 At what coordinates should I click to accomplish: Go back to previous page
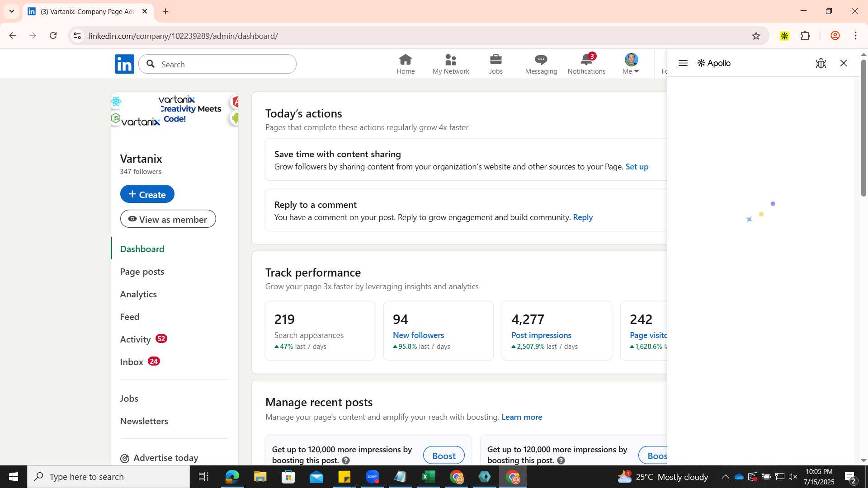tap(13, 36)
